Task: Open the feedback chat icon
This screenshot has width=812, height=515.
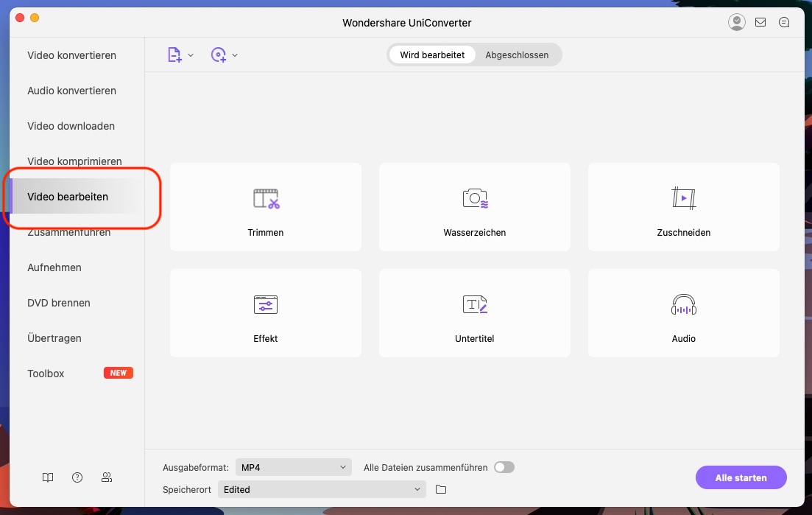Action: click(x=784, y=22)
